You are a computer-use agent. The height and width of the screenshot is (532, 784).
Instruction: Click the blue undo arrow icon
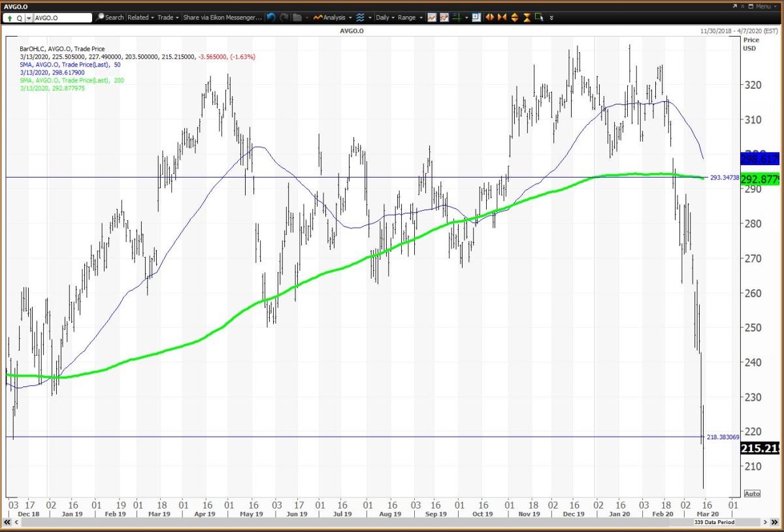[272, 18]
